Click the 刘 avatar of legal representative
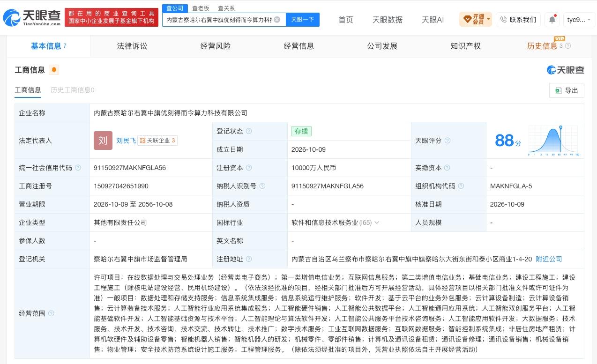 click(x=103, y=141)
